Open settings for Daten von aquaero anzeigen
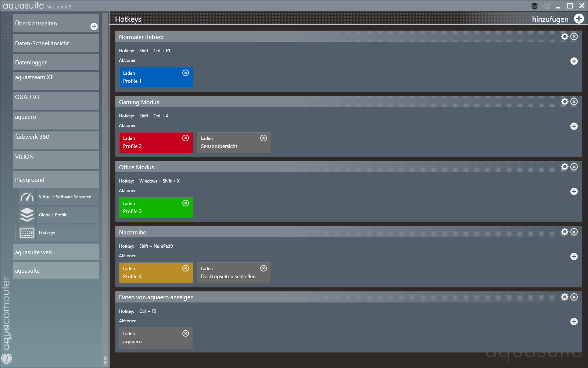 click(565, 297)
